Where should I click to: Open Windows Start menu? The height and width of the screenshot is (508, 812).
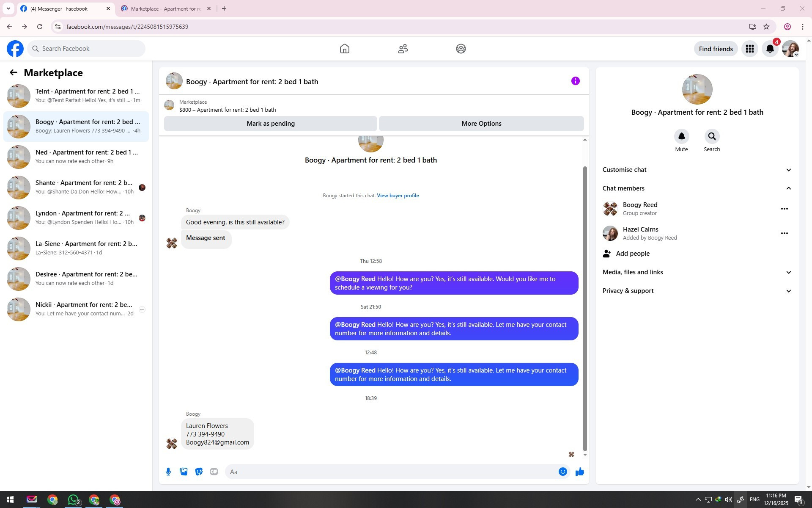point(10,500)
